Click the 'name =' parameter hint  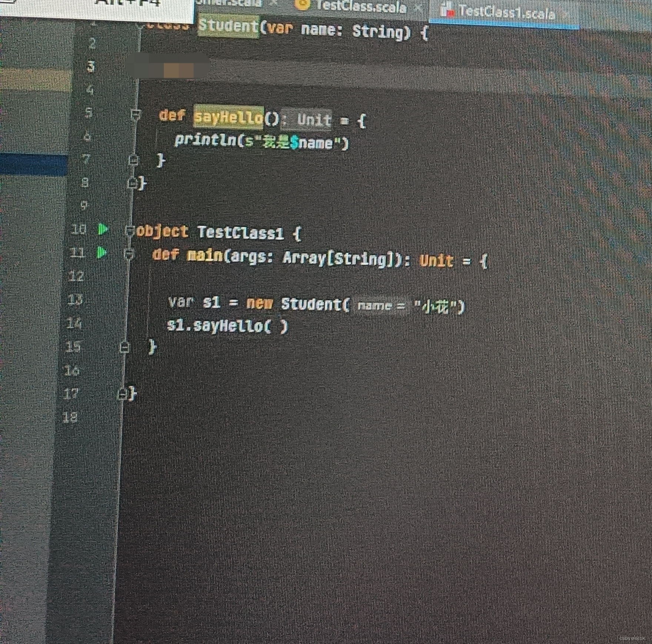point(380,306)
